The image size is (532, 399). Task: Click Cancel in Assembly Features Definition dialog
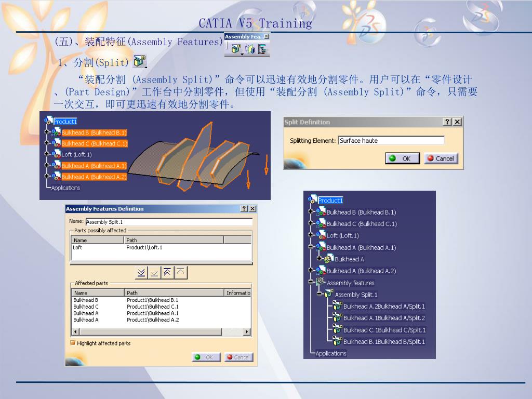(238, 357)
